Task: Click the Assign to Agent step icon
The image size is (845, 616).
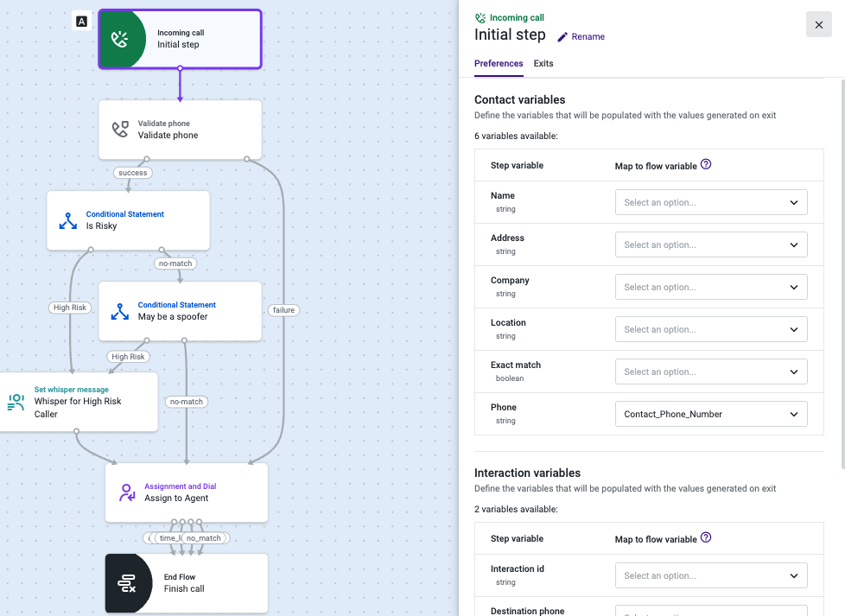Action: 127,492
